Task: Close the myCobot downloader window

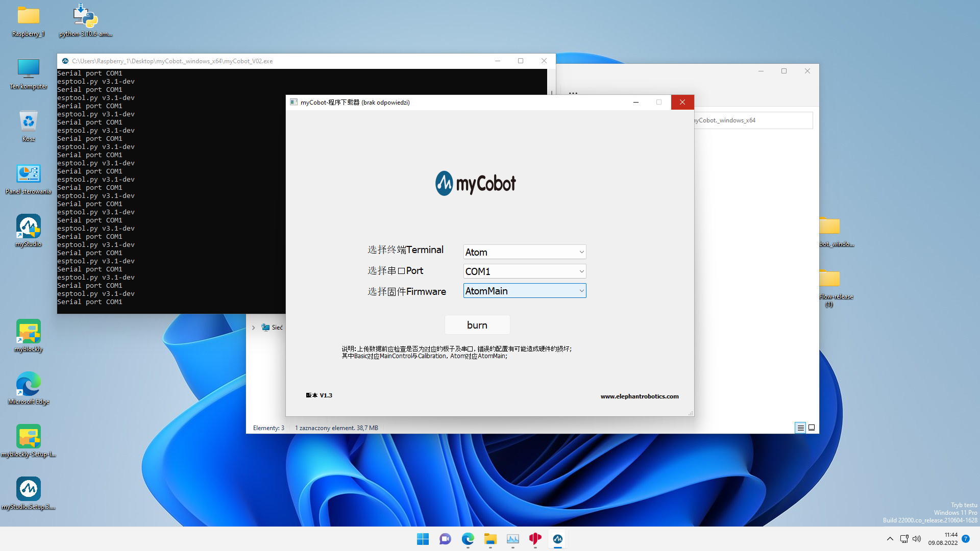Action: click(682, 102)
